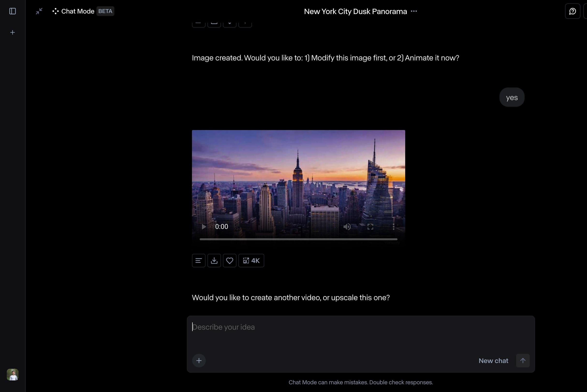The height and width of the screenshot is (392, 587).
Task: Open the three-dot menu beside panorama title
Action: click(x=414, y=11)
